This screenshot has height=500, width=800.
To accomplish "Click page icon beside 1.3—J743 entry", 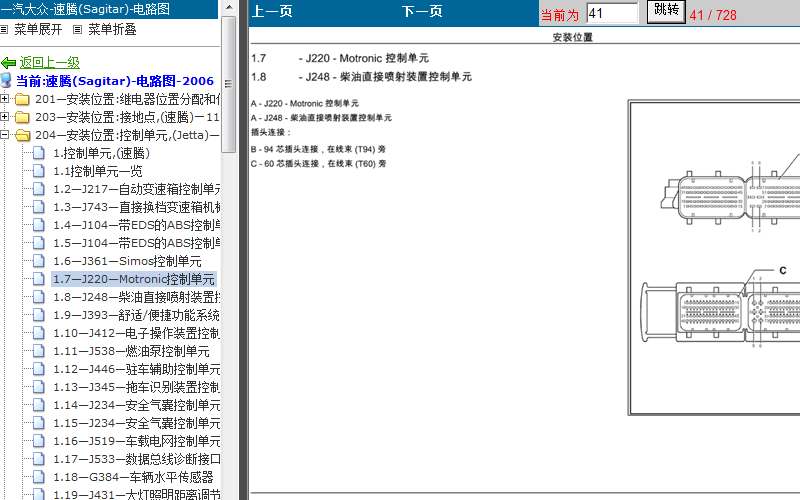I will [39, 207].
